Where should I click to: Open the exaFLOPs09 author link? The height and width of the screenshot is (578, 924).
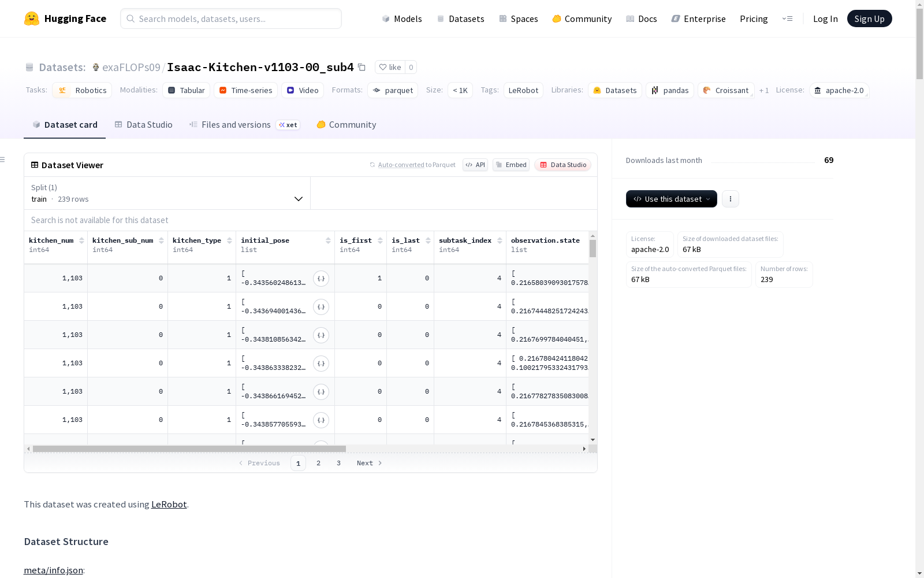[131, 67]
